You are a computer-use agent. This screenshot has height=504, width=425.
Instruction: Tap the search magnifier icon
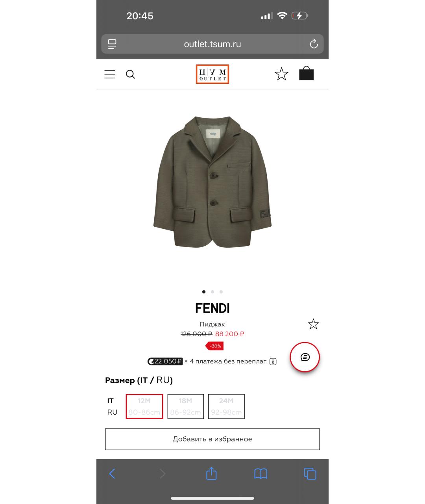[x=130, y=74]
